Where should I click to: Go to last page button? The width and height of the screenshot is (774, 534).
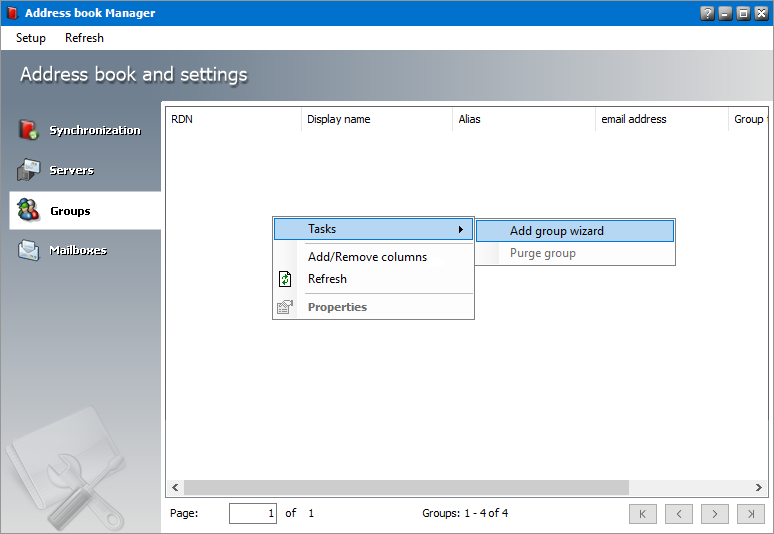pos(751,514)
